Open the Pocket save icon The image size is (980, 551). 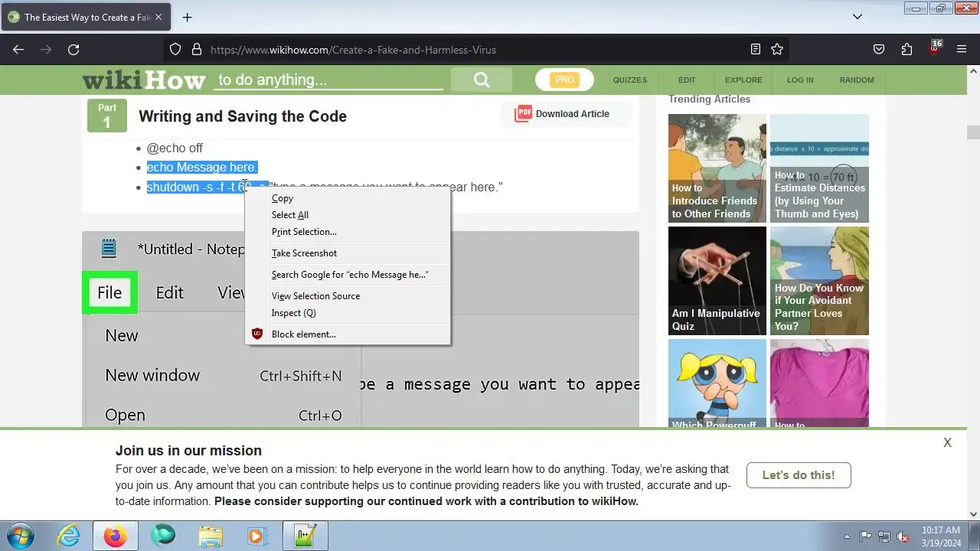coord(879,50)
